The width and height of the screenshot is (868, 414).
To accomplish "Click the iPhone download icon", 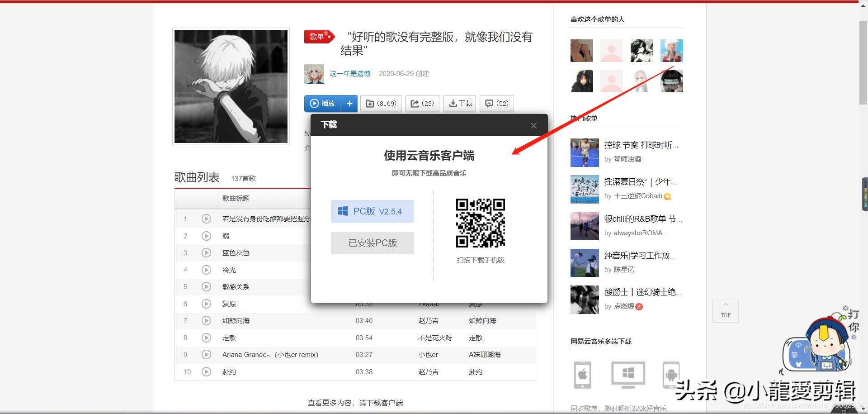I will (583, 375).
